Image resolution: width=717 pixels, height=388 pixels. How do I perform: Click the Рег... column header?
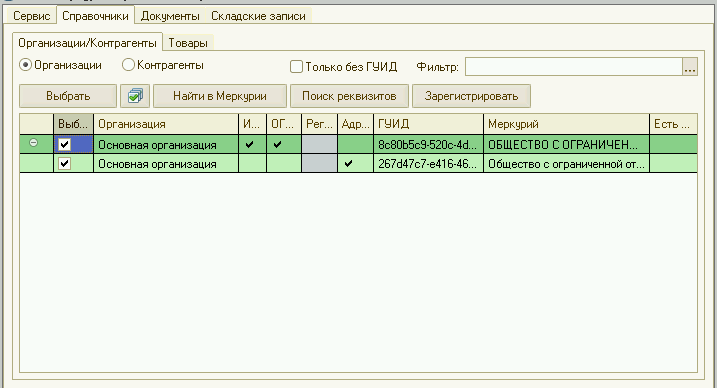[x=319, y=124]
